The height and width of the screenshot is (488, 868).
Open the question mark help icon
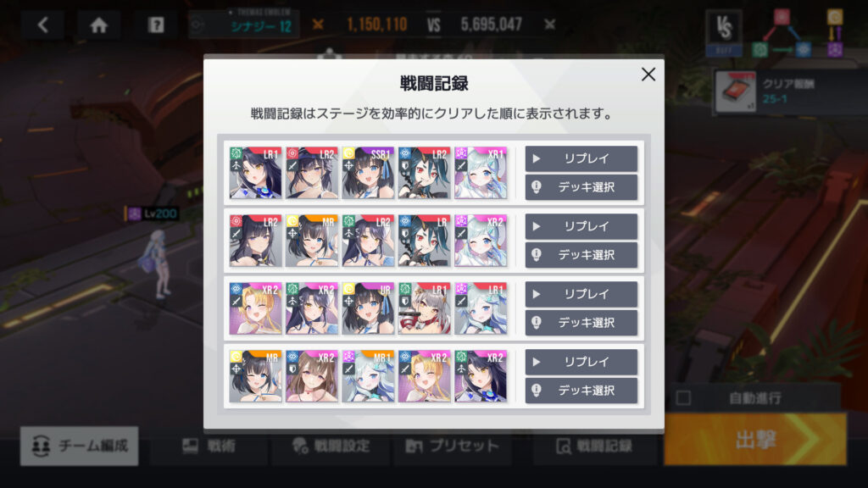pyautogui.click(x=156, y=25)
